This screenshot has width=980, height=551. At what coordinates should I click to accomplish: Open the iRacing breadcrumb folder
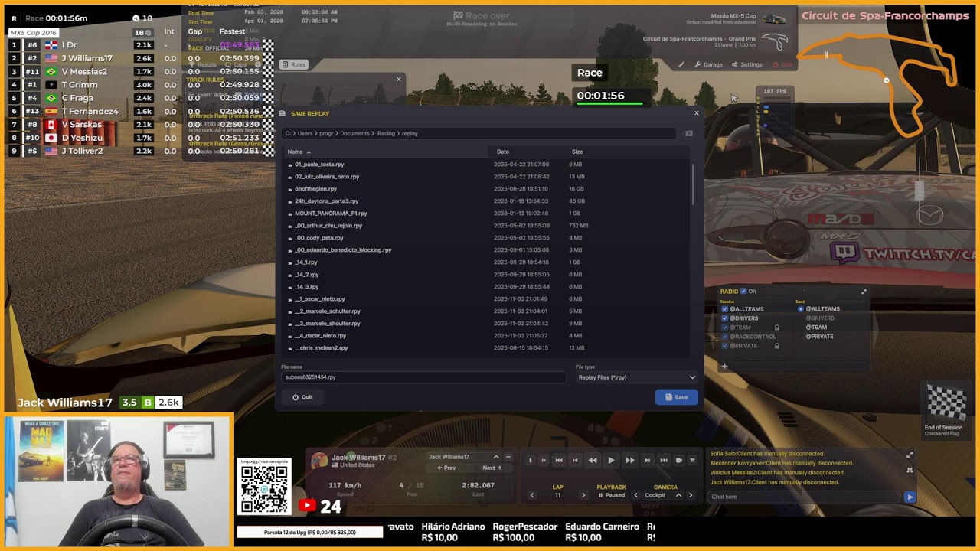[x=385, y=133]
